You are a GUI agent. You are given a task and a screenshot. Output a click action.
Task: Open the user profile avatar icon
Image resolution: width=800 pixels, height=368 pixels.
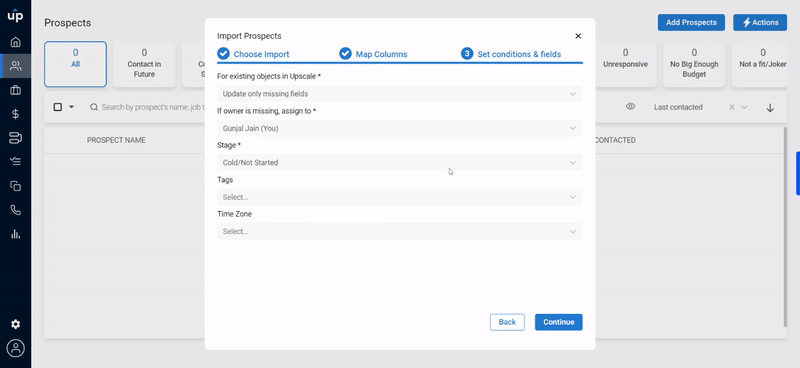15,348
